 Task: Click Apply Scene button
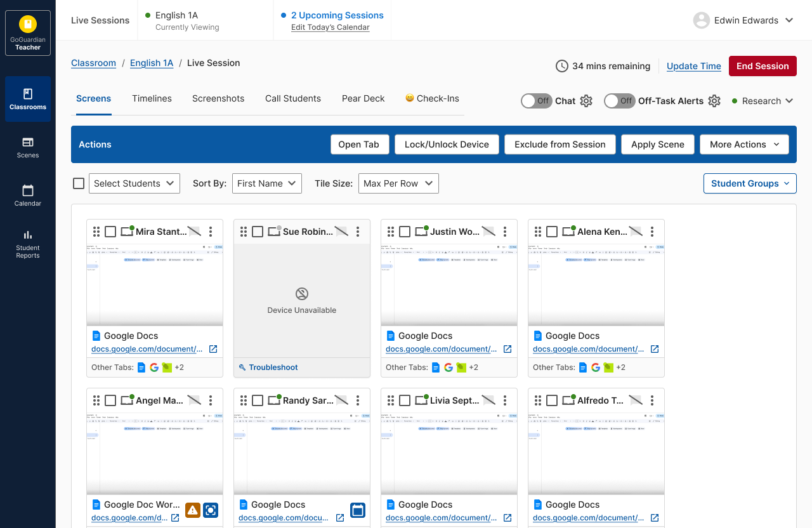658,144
